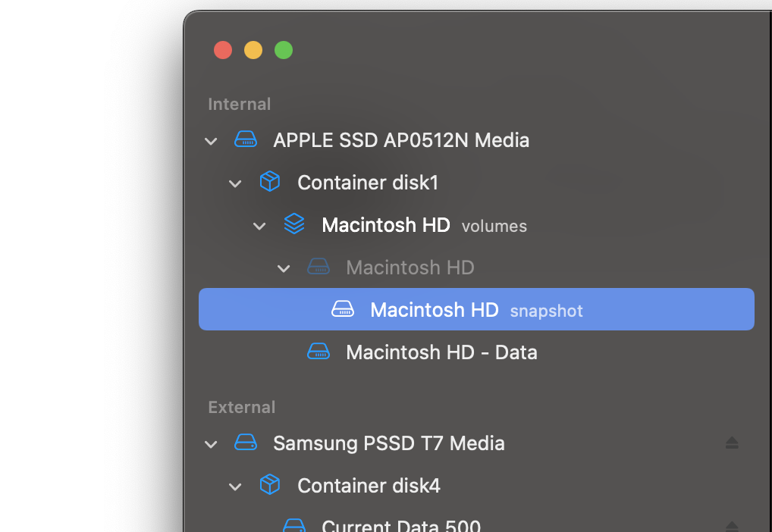Collapse the APPLE SSD AP0512N Media tree
This screenshot has width=772, height=532.
211,141
